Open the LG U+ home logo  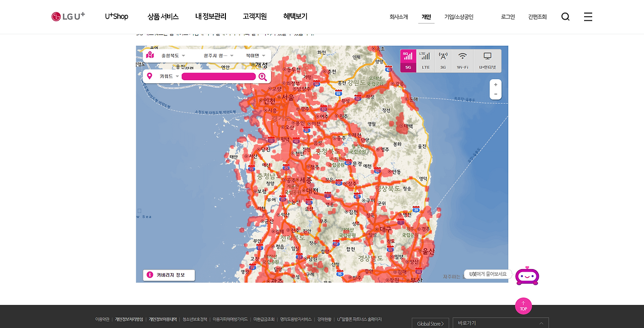click(68, 17)
